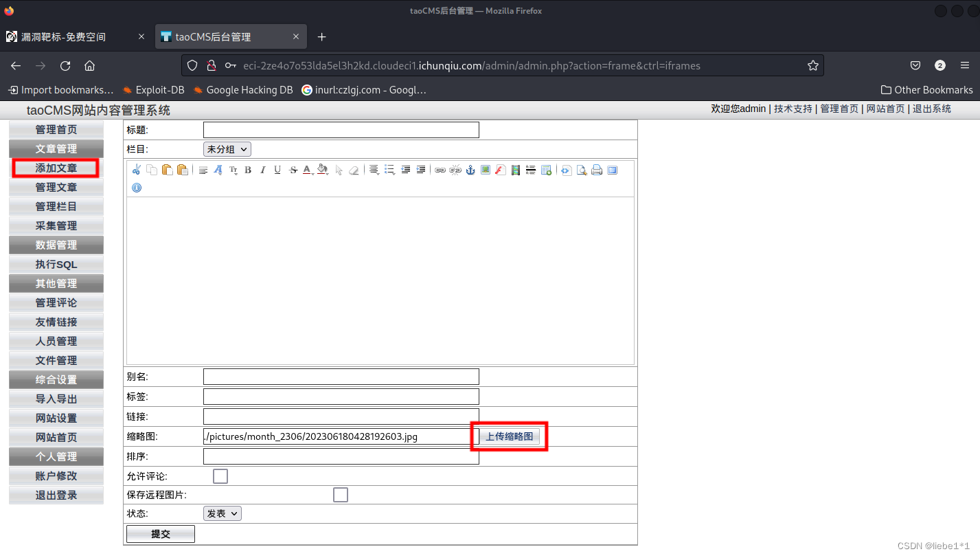Toggle strikethrough formatting in the editor

(x=293, y=170)
